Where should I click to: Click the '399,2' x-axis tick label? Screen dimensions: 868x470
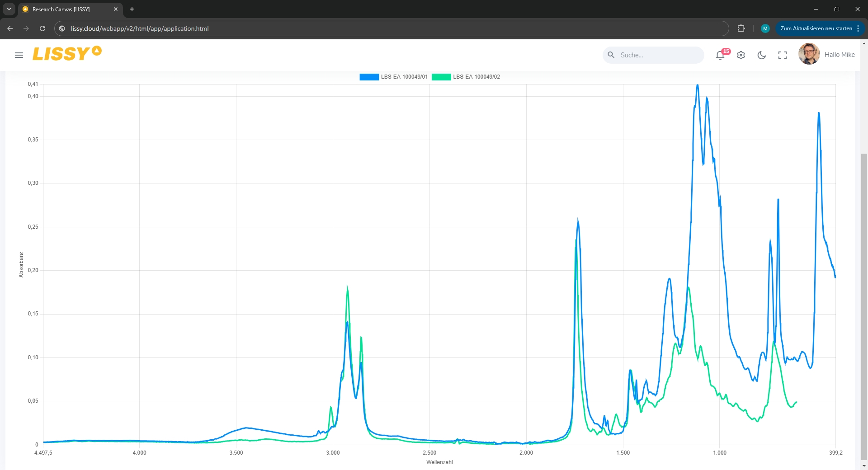(x=836, y=453)
